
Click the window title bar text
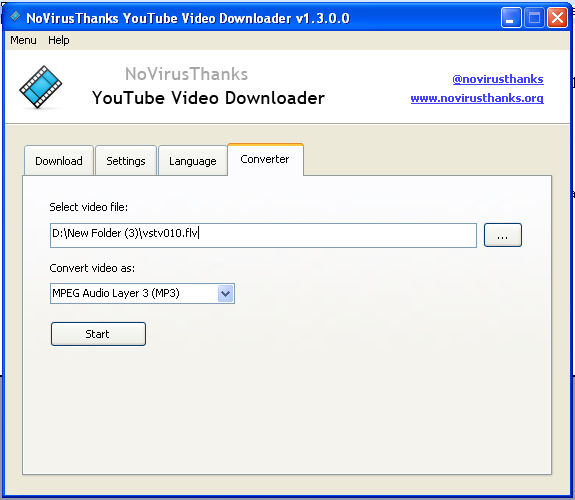click(x=188, y=18)
